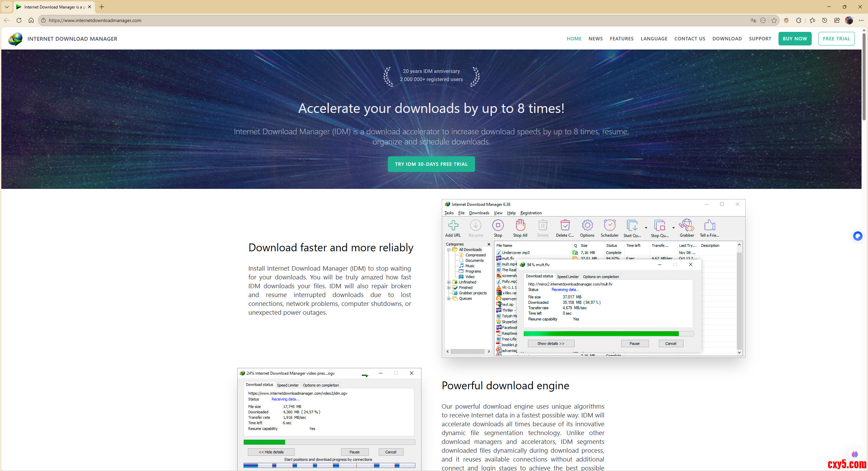Screen dimensions: 868x471
Task: Open the tab search dropdown chevron
Action: click(x=7, y=7)
